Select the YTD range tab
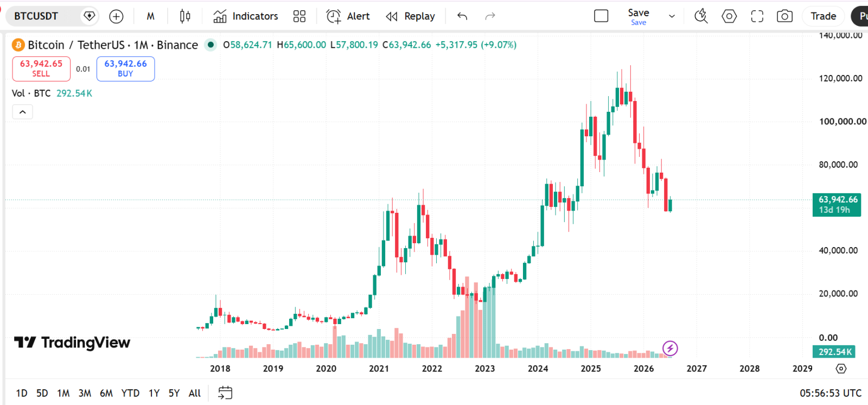Viewport: 868px width, 405px height. (130, 393)
